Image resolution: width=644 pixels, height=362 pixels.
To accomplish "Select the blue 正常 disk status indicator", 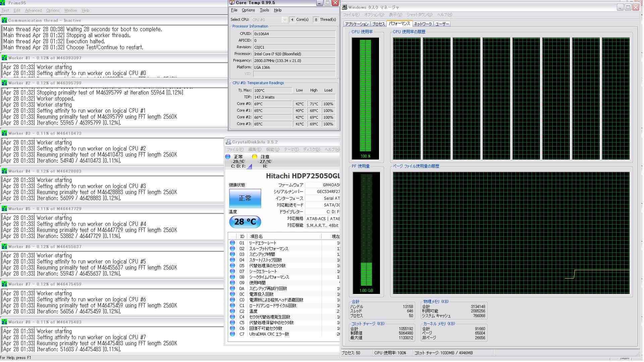I will 228,157.
